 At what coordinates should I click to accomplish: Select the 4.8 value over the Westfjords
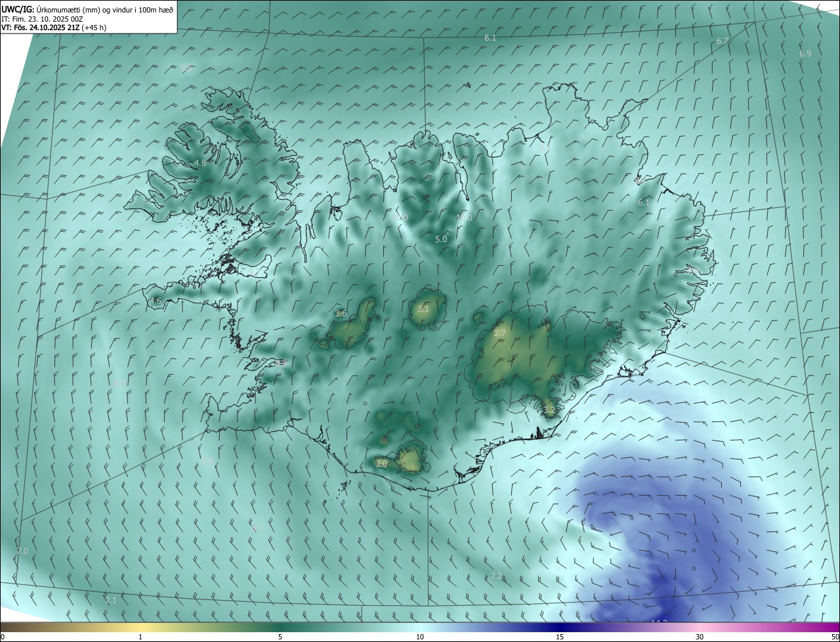(200, 163)
